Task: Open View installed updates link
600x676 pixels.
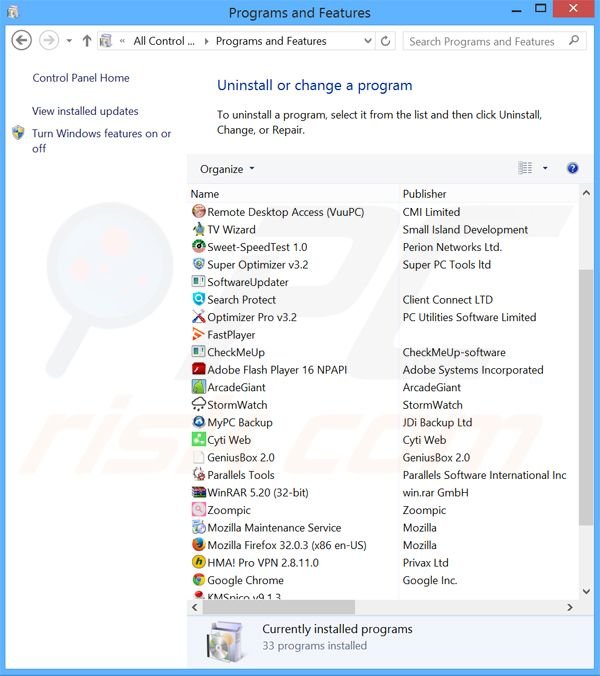Action: coord(85,111)
